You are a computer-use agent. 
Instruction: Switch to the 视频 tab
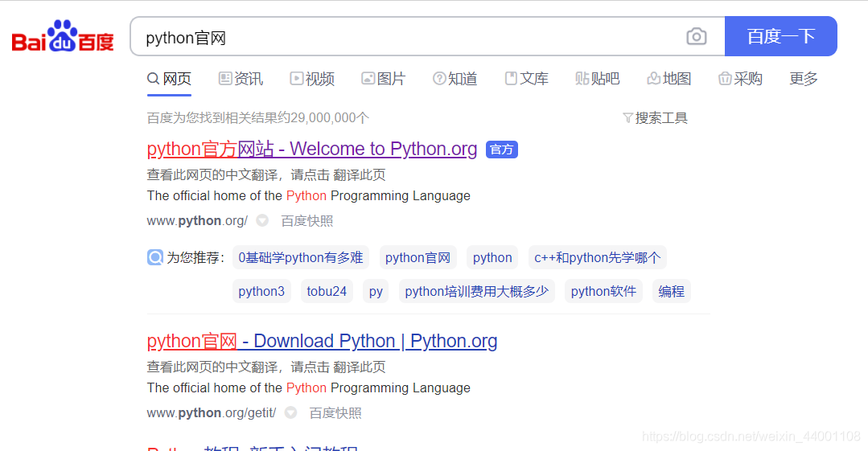tap(312, 79)
